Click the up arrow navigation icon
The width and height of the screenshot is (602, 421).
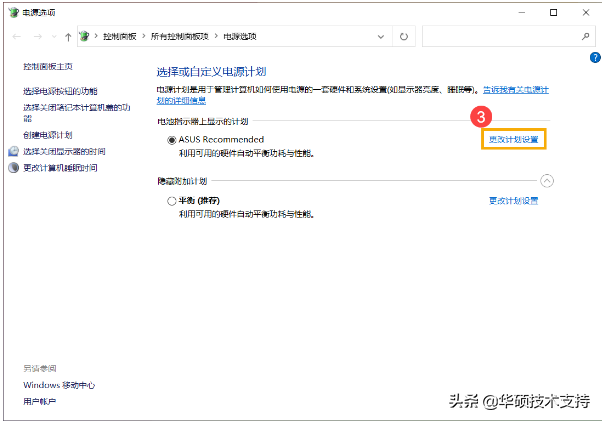click(68, 37)
